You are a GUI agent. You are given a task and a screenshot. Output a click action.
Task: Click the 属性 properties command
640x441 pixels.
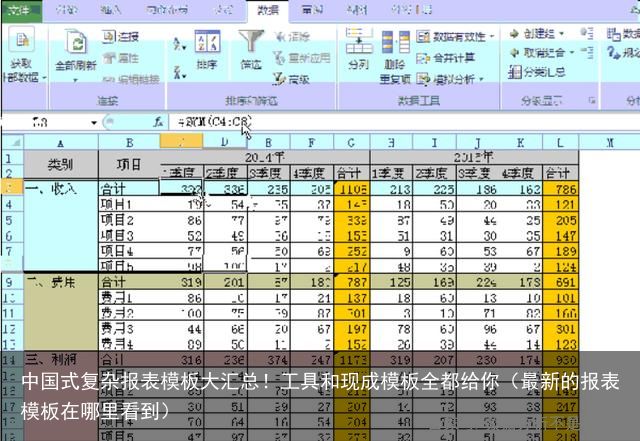click(x=120, y=58)
